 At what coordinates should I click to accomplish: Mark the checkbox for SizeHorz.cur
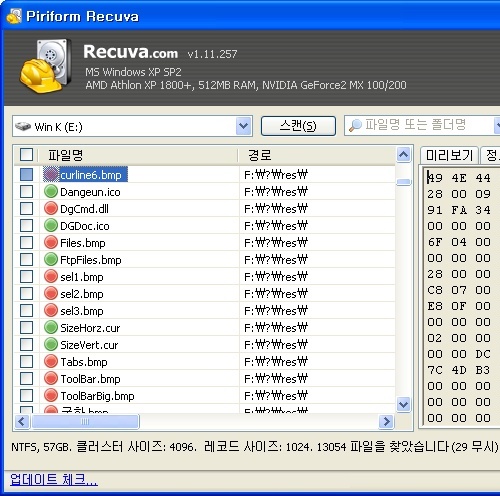point(26,328)
